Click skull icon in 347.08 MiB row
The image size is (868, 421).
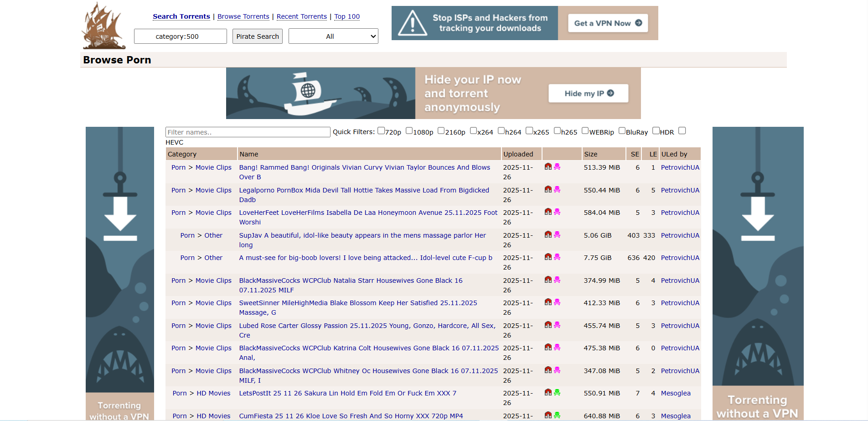(557, 370)
